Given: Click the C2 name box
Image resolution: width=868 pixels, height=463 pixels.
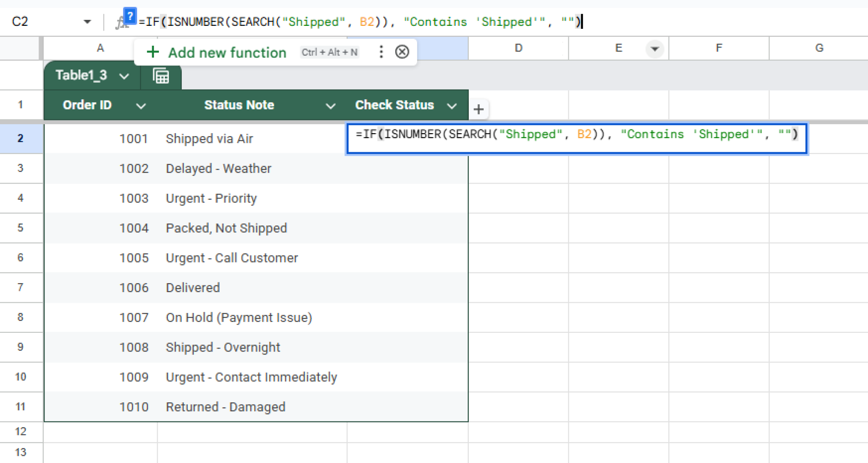Looking at the screenshot, I should (38, 22).
